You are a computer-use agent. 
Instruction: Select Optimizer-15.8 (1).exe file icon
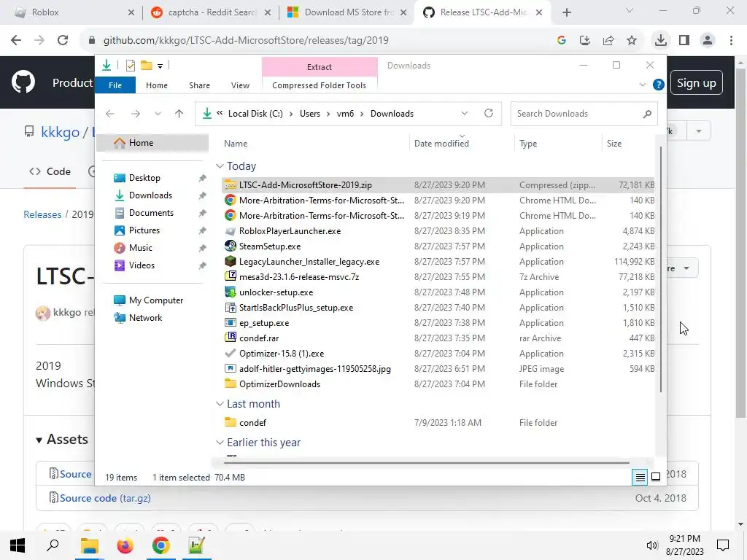pos(230,354)
